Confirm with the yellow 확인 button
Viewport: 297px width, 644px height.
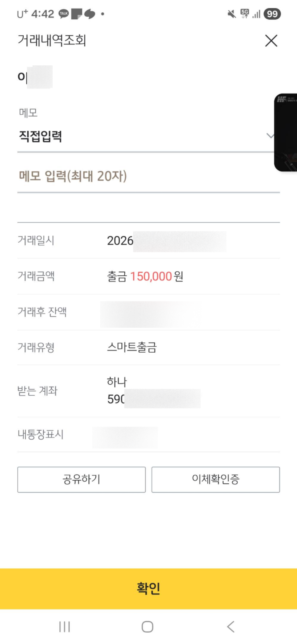click(148, 588)
